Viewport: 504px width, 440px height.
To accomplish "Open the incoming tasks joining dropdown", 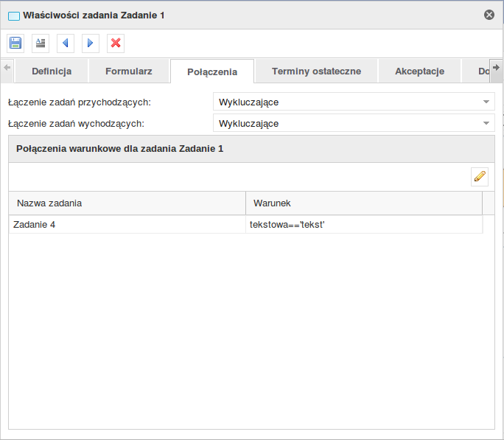I will tap(354, 102).
